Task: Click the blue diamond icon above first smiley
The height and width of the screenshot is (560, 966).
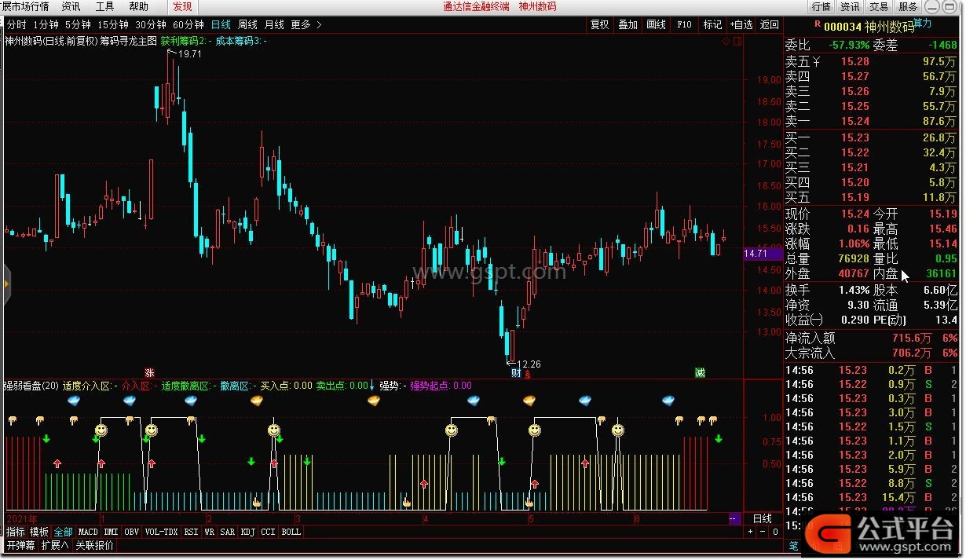Action: [75, 400]
